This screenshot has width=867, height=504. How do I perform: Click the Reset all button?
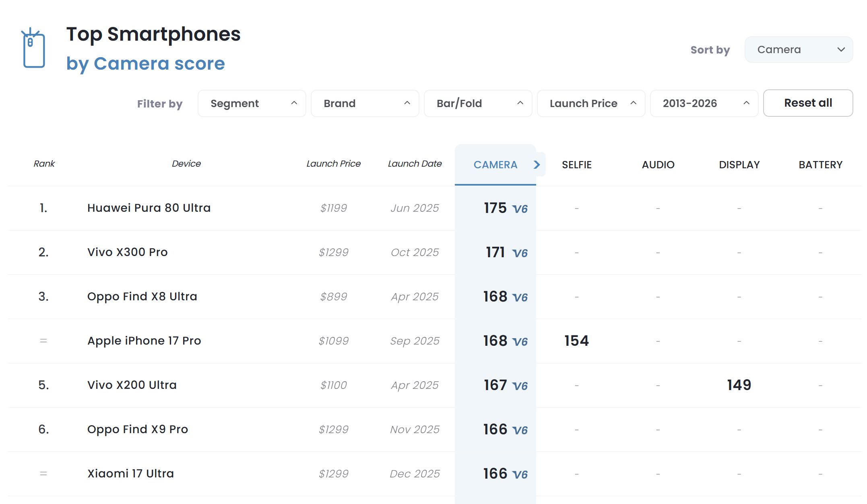click(x=808, y=103)
